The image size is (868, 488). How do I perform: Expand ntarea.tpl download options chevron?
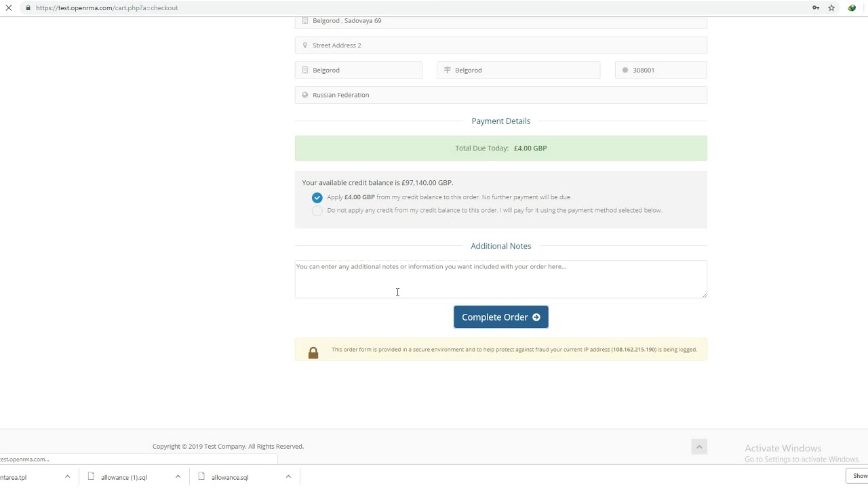click(68, 477)
